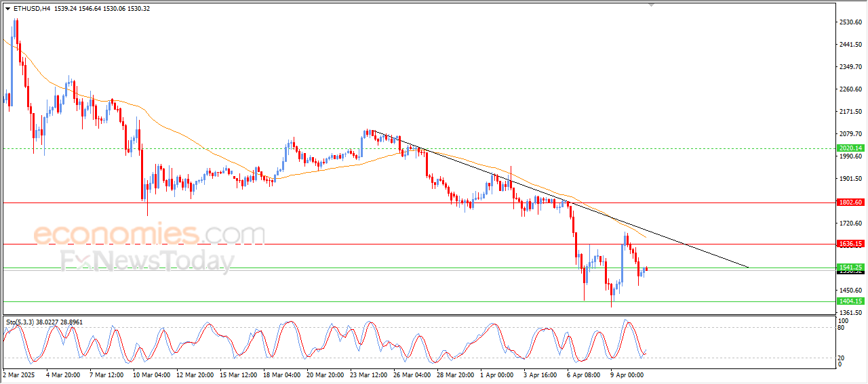The width and height of the screenshot is (868, 384).
Task: Select the red 1636.15 price label
Action: point(850,244)
